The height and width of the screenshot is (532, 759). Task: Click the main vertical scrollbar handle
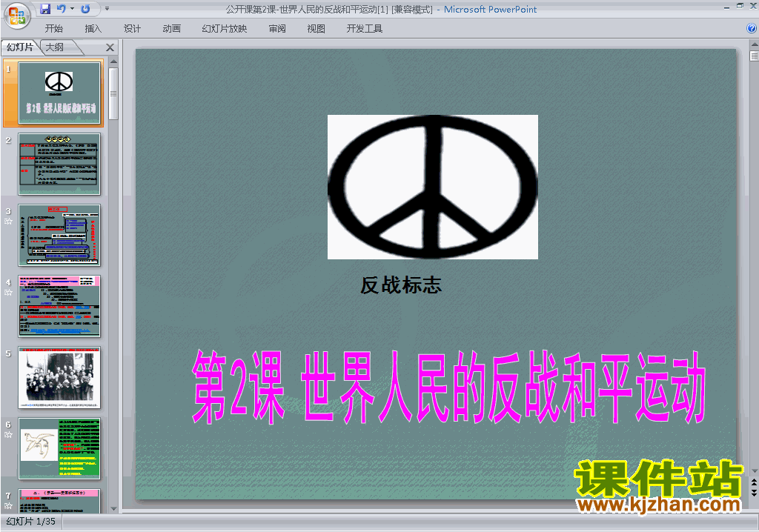[754, 56]
